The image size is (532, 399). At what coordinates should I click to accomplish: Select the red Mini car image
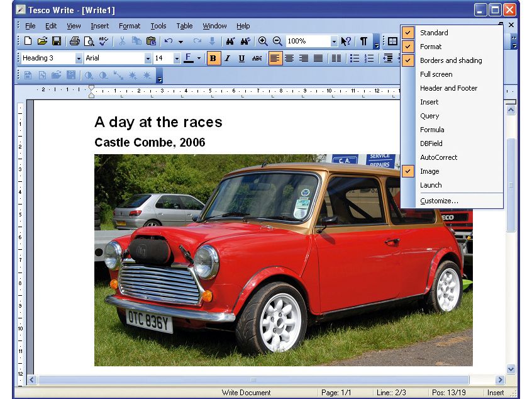point(284,260)
